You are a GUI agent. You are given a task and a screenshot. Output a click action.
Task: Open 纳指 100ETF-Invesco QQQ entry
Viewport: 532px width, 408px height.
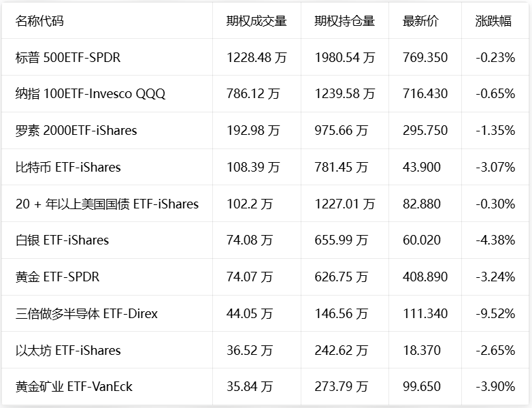point(90,94)
